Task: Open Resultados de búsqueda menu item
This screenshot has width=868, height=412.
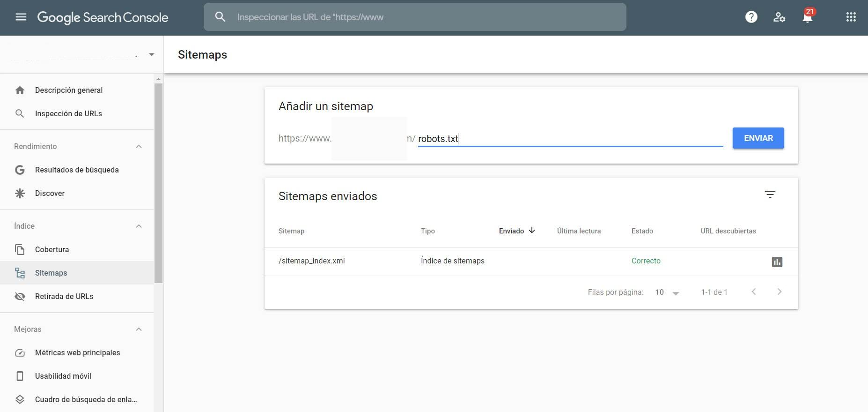Action: (77, 170)
